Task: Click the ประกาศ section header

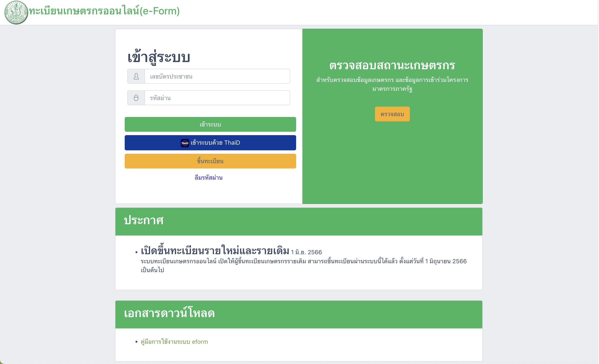Action: 299,221
